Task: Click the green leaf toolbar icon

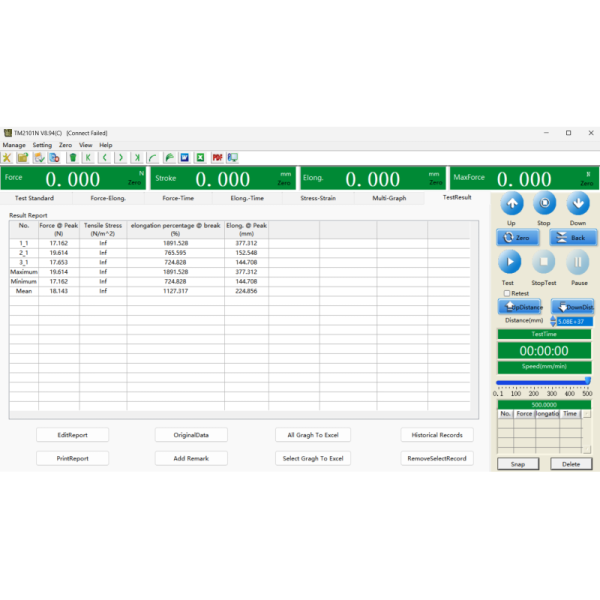Action: click(169, 158)
